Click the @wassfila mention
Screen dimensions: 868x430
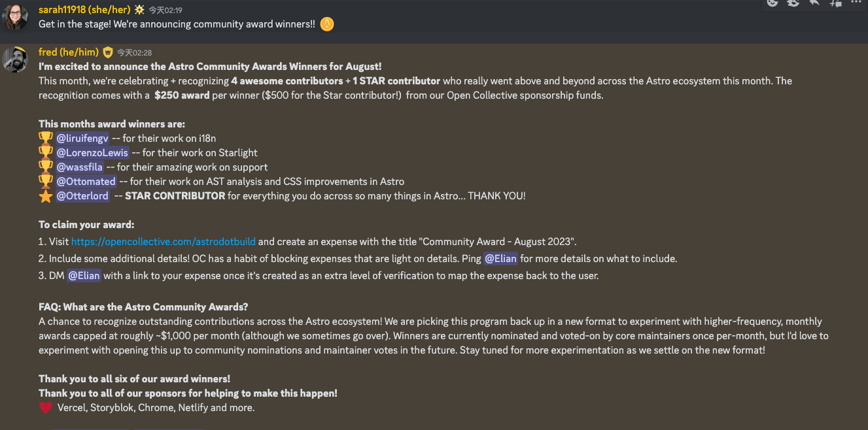pyautogui.click(x=80, y=167)
